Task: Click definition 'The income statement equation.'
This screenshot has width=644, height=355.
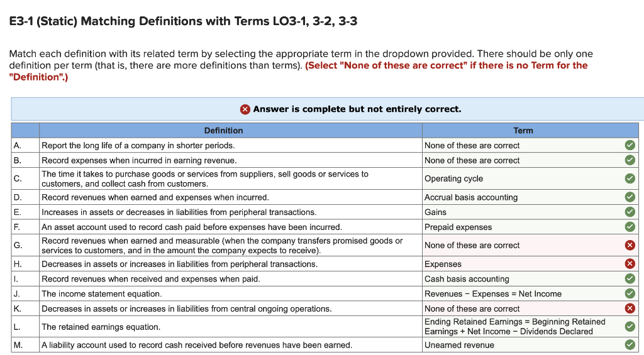Action: click(101, 293)
